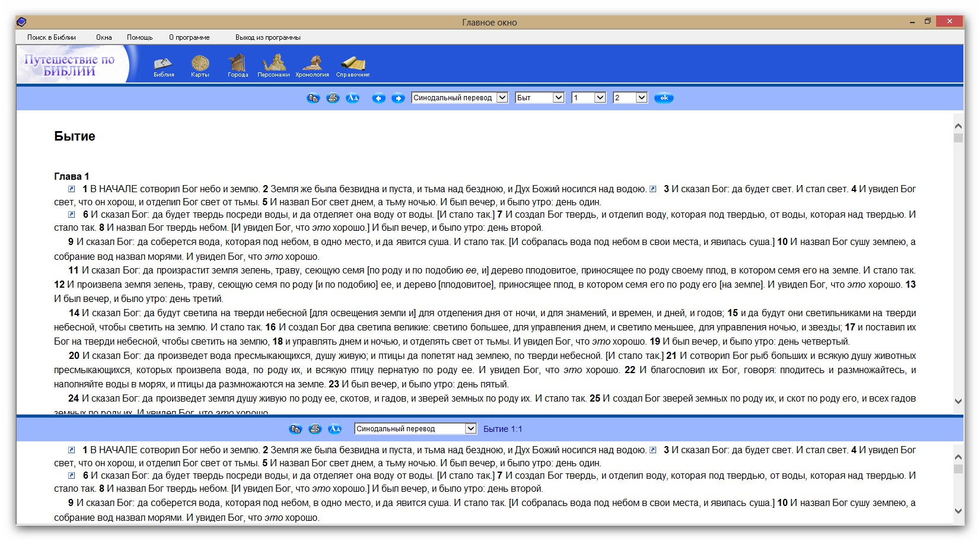
Task: Click the Бытие 1:1 reference link
Action: 502,429
